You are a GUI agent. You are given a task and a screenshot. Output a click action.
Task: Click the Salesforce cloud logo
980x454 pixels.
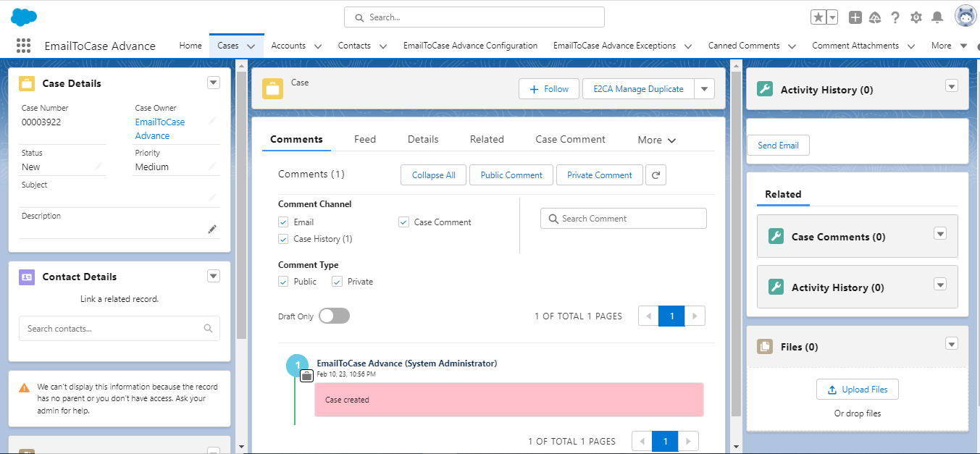pos(24,17)
